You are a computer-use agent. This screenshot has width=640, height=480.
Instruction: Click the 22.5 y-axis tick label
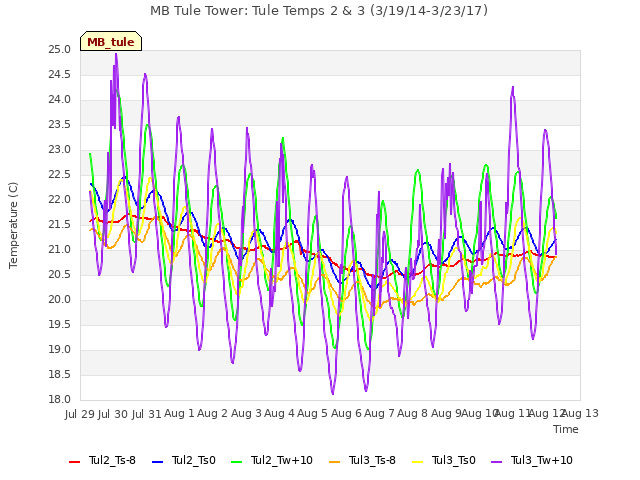tap(60, 175)
